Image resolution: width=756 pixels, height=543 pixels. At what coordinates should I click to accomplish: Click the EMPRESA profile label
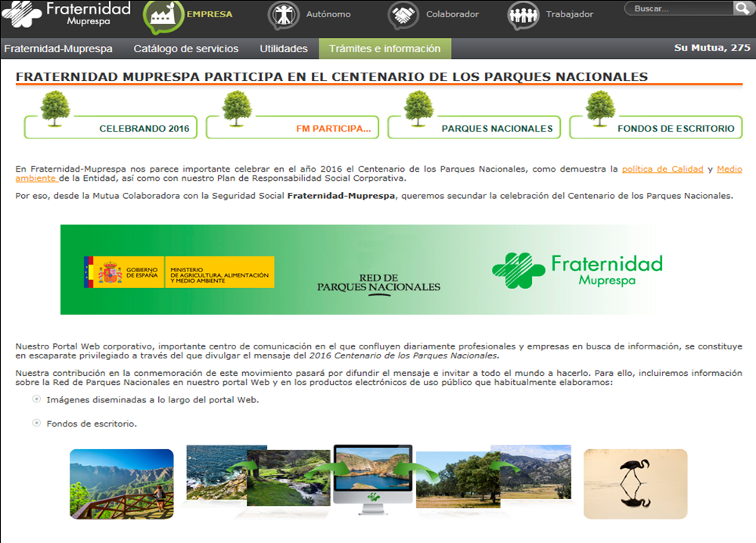[x=210, y=14]
